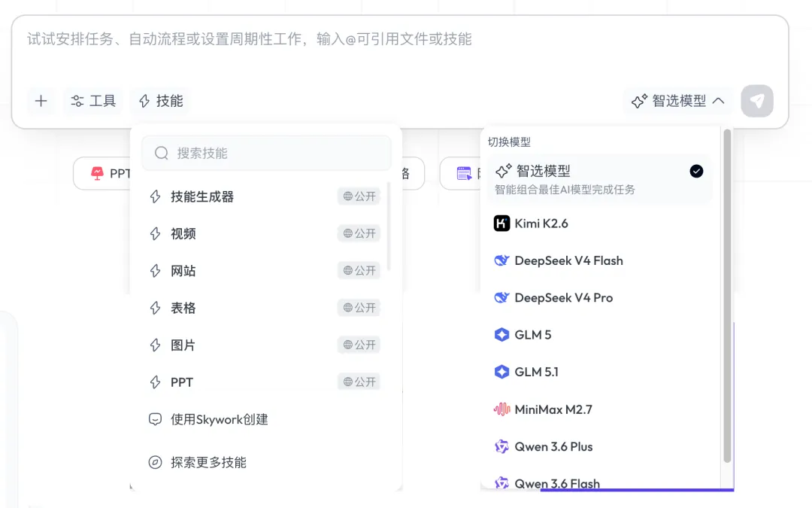The image size is (812, 508).
Task: Open 使用Skywork创建 option
Action: click(x=265, y=419)
